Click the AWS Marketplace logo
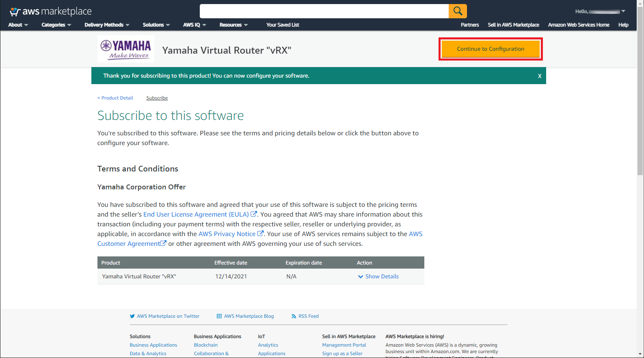Viewport: 644px width, 358px height. [51, 11]
